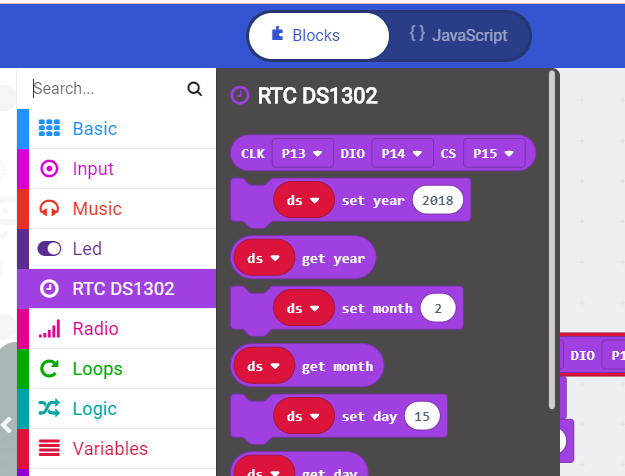Viewport: 625px width, 476px height.
Task: Open the DIO pin P14 dropdown
Action: pyautogui.click(x=402, y=153)
